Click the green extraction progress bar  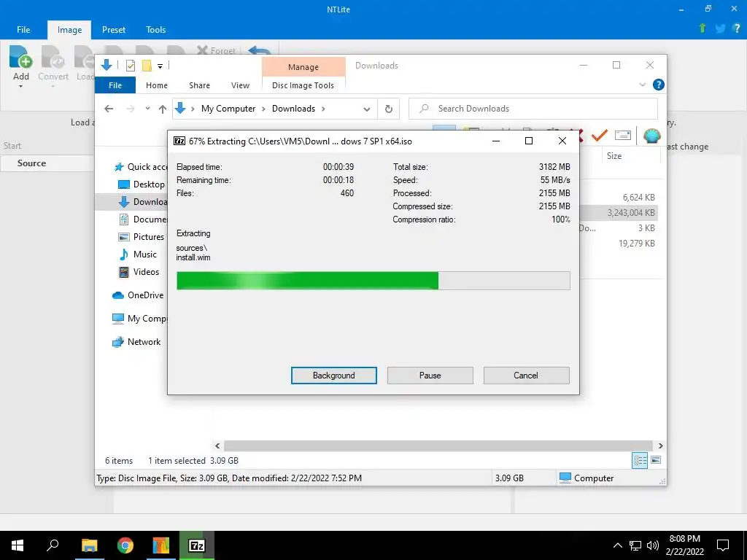(373, 281)
